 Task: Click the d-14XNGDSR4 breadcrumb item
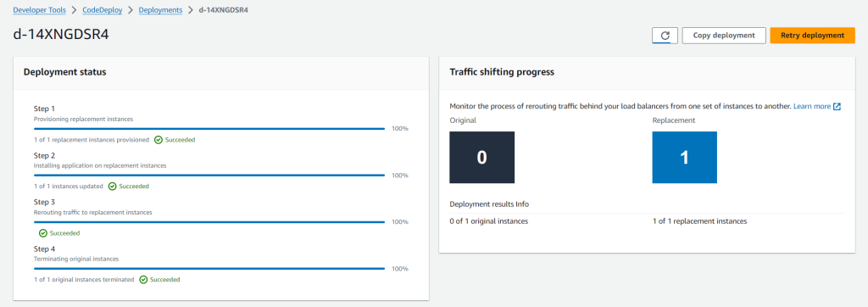click(x=223, y=10)
